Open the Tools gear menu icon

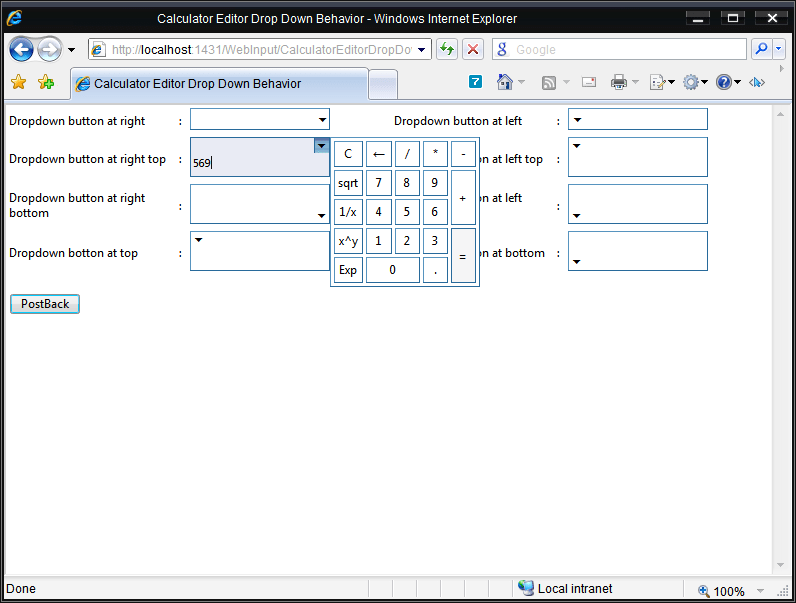coord(690,83)
